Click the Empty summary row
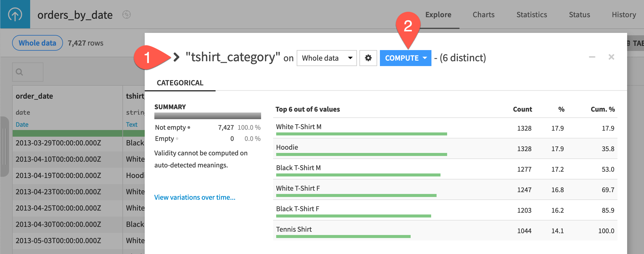Screen dimensions: 644x254 point(208,139)
